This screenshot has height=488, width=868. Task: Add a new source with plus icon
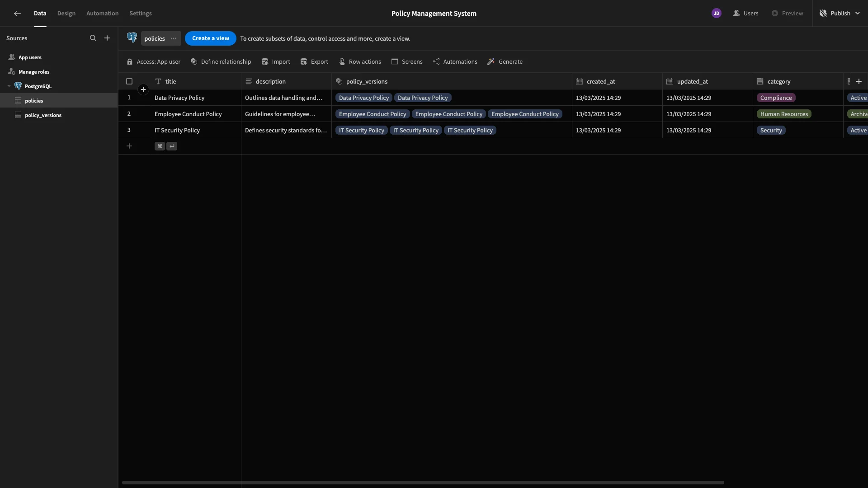click(107, 38)
